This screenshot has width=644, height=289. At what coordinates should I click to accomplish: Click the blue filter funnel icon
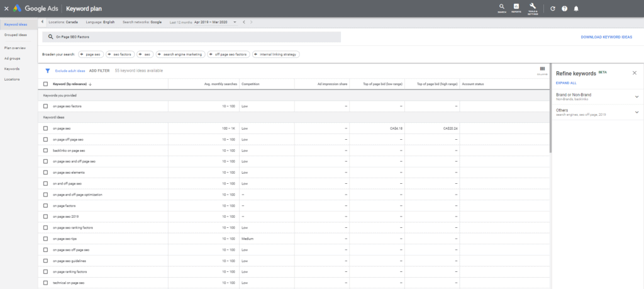coord(48,71)
